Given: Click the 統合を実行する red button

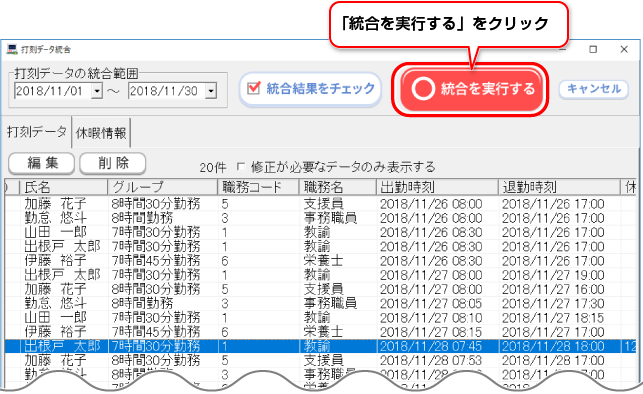Looking at the screenshot, I should pyautogui.click(x=472, y=89).
